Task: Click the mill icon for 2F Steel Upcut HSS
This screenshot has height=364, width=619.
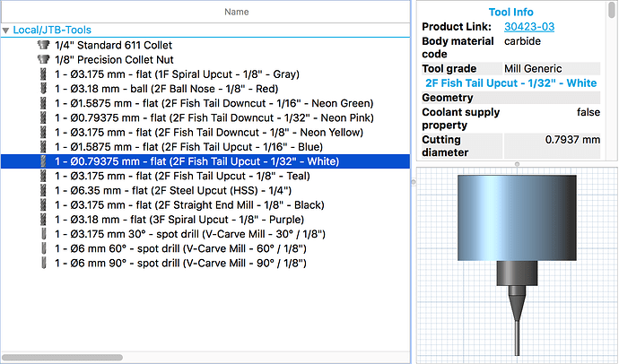Action: pos(43,190)
